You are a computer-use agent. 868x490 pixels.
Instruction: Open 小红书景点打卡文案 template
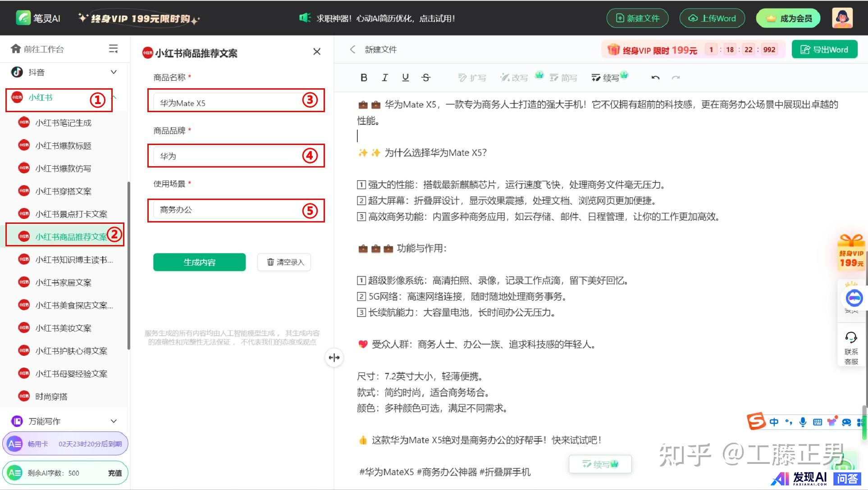pyautogui.click(x=71, y=214)
